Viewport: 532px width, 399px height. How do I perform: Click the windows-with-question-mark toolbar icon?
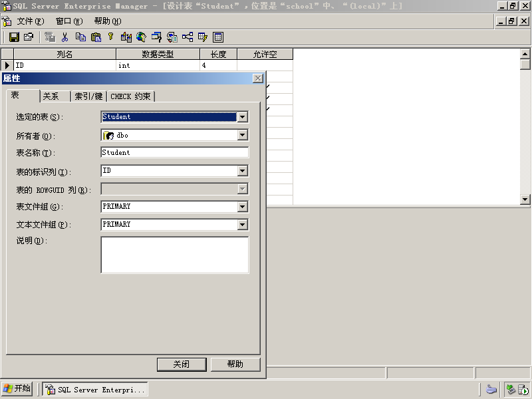(157, 37)
